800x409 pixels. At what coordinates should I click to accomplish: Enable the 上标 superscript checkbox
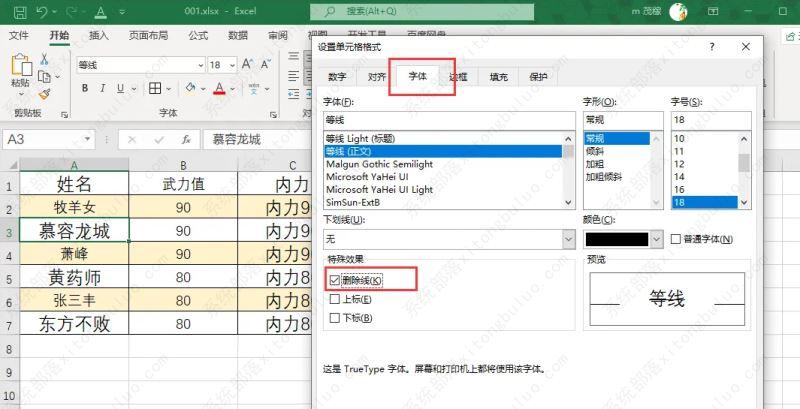click(334, 299)
